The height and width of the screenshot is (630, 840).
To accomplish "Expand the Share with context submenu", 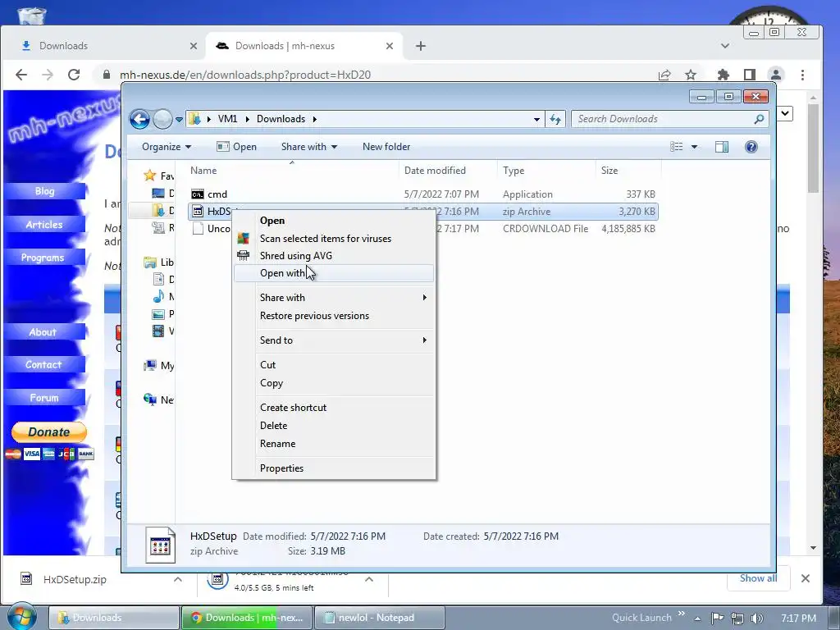I will tap(334, 297).
